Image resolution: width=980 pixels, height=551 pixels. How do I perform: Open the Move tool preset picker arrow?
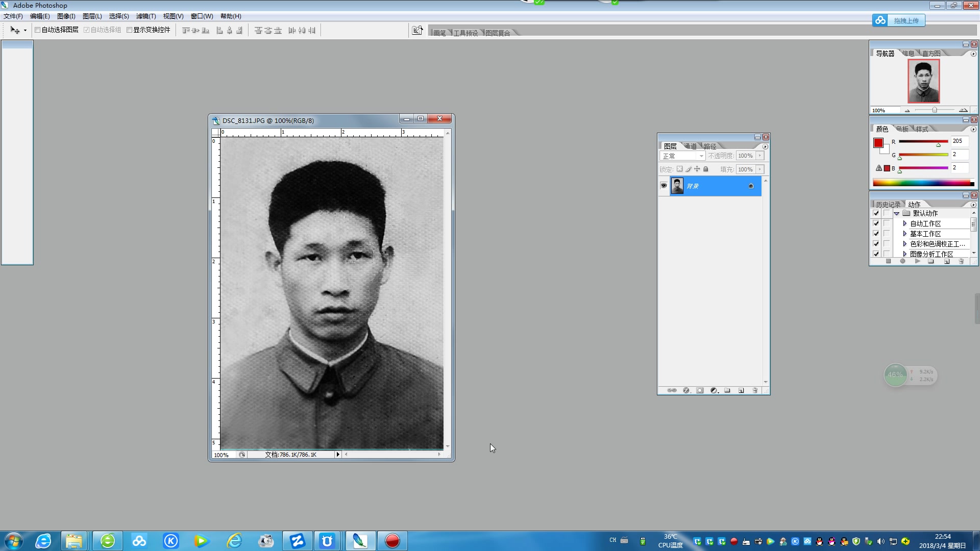click(25, 31)
